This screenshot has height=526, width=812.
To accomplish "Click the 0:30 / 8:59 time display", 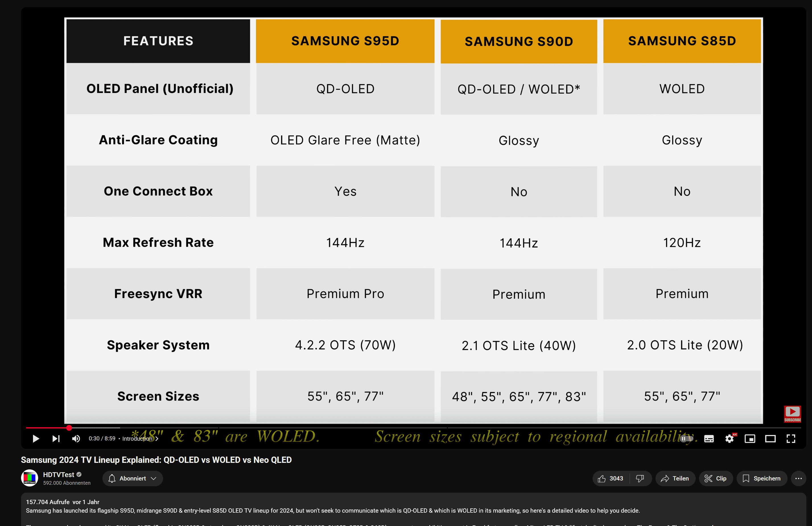I will tap(102, 439).
